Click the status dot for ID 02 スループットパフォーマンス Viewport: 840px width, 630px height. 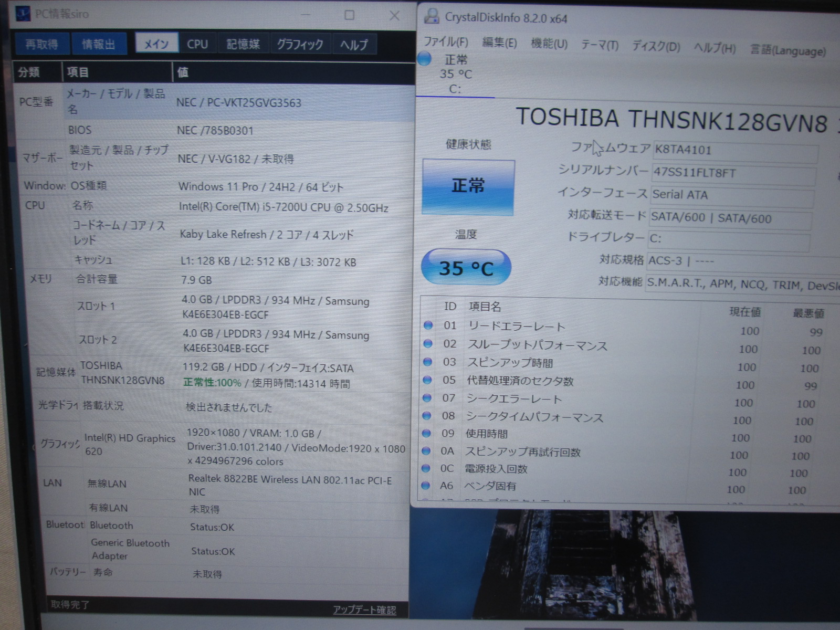(428, 344)
